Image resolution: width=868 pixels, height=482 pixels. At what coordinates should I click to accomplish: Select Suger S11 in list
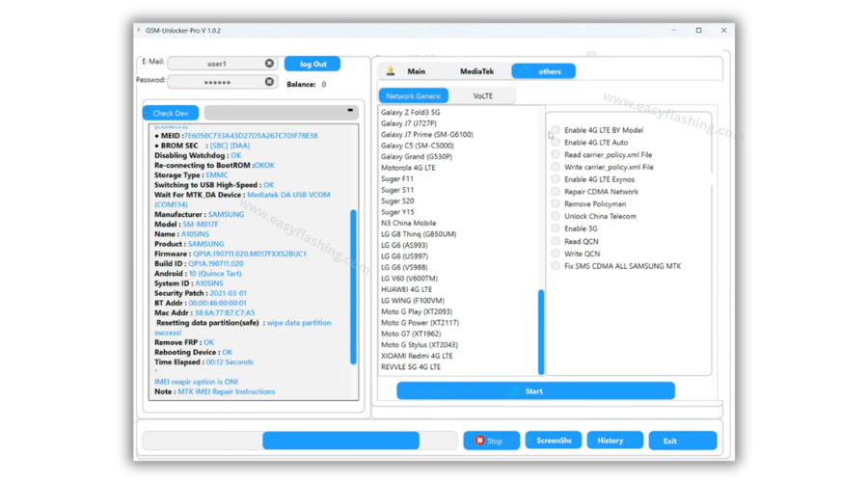(x=397, y=190)
